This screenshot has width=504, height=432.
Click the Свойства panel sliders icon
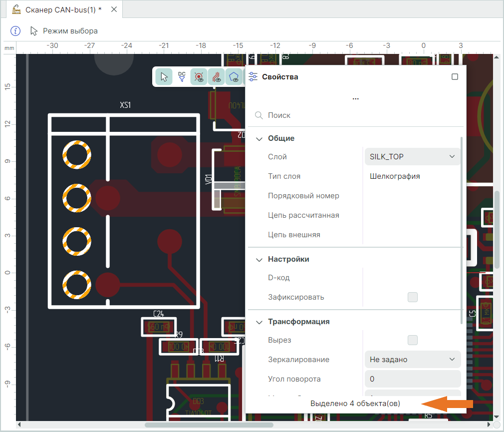tap(253, 77)
